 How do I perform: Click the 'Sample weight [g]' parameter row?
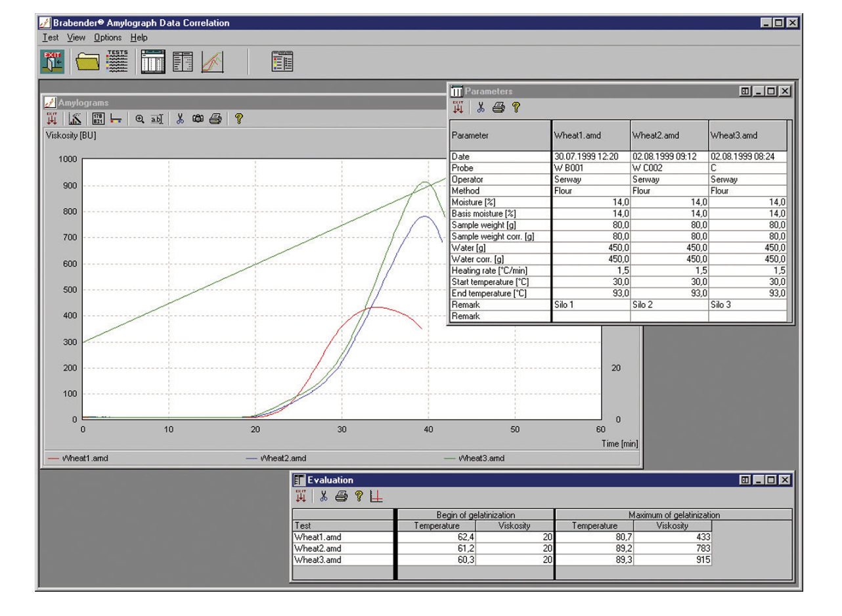coord(618,225)
